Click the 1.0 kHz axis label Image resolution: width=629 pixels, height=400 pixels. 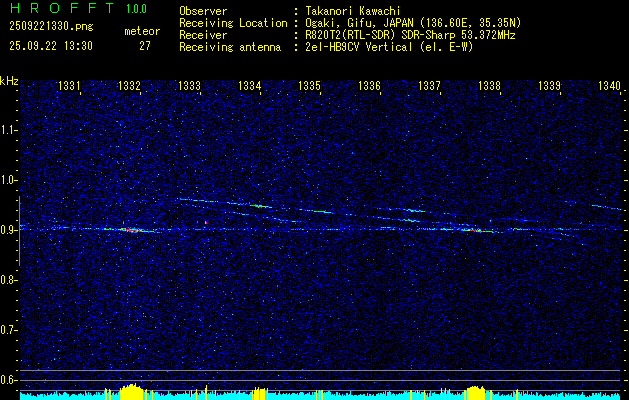(8, 180)
